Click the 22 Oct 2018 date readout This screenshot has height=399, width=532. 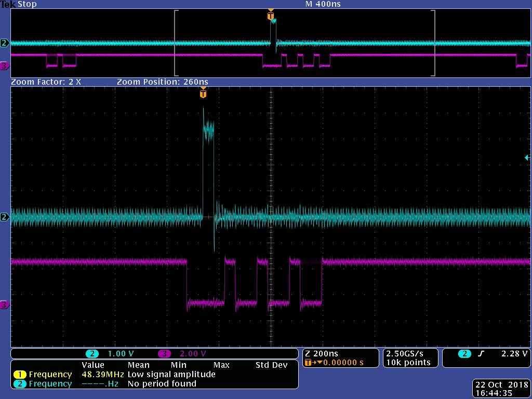pyautogui.click(x=502, y=384)
